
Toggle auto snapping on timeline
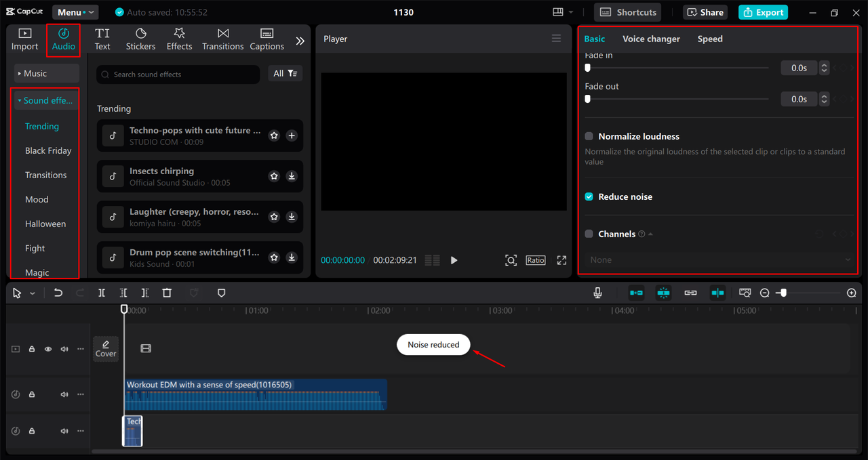point(663,293)
